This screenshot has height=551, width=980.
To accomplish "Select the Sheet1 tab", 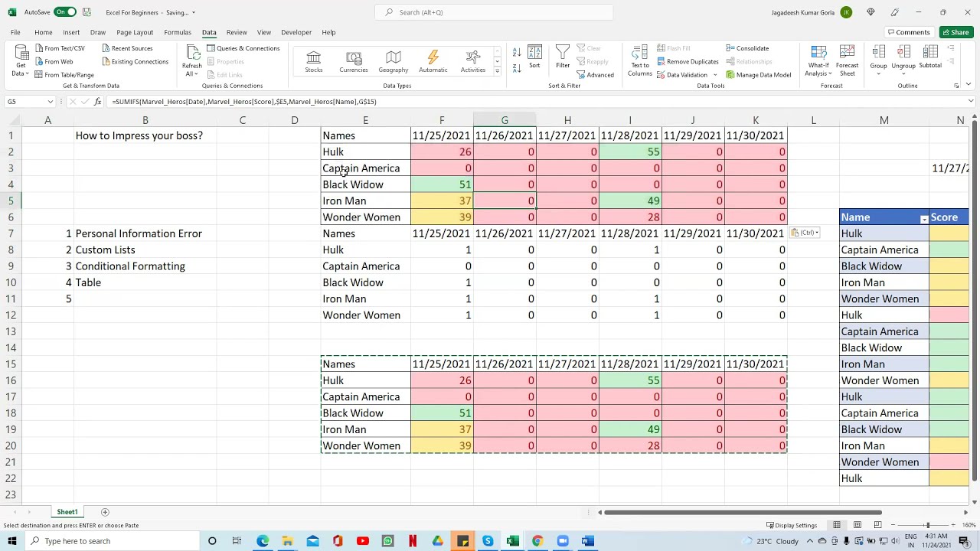I will (67, 512).
